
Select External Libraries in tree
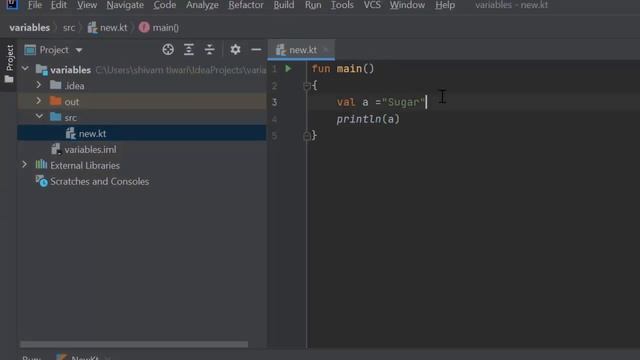click(142, 165)
